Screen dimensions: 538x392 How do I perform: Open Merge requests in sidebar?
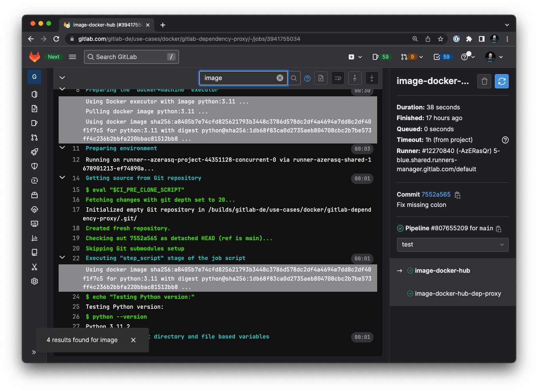(34, 138)
